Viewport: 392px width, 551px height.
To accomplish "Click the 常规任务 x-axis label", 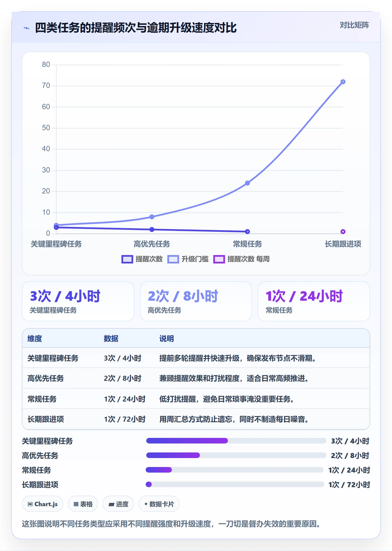I will pyautogui.click(x=247, y=244).
